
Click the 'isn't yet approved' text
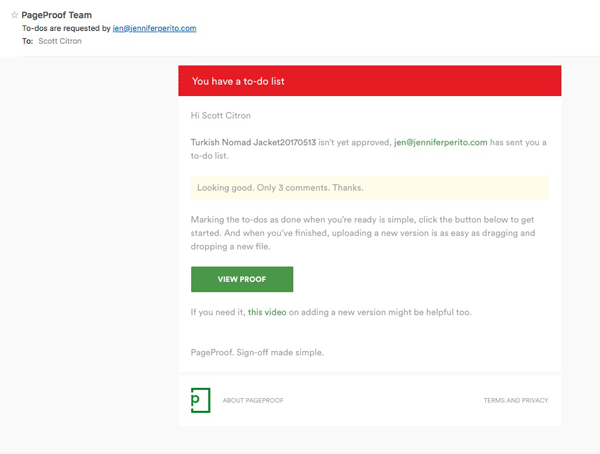[354, 143]
